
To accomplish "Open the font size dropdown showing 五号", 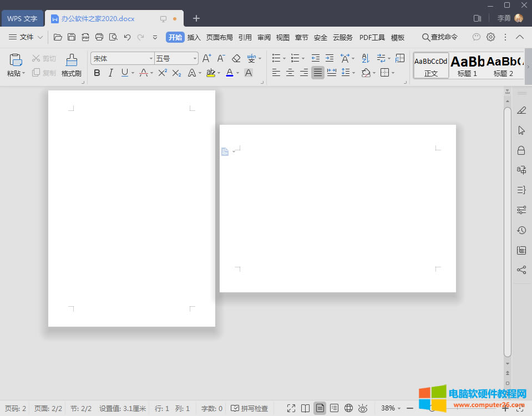I will click(x=195, y=58).
